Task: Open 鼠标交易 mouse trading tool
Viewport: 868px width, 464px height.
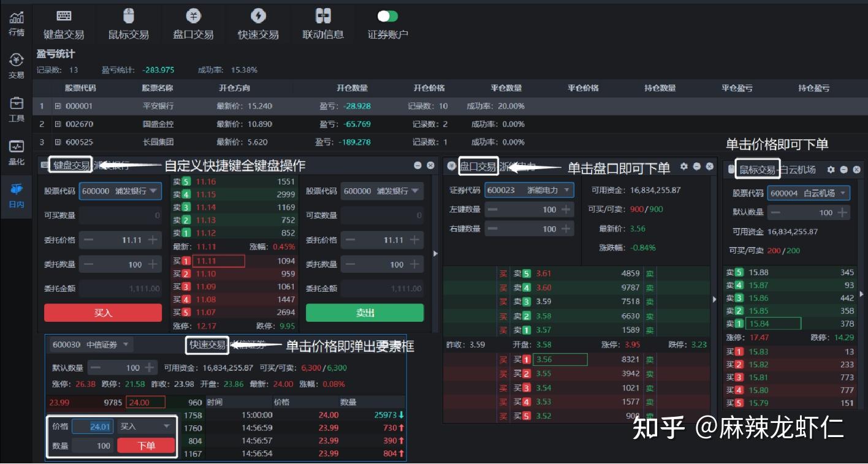Action: click(x=129, y=25)
